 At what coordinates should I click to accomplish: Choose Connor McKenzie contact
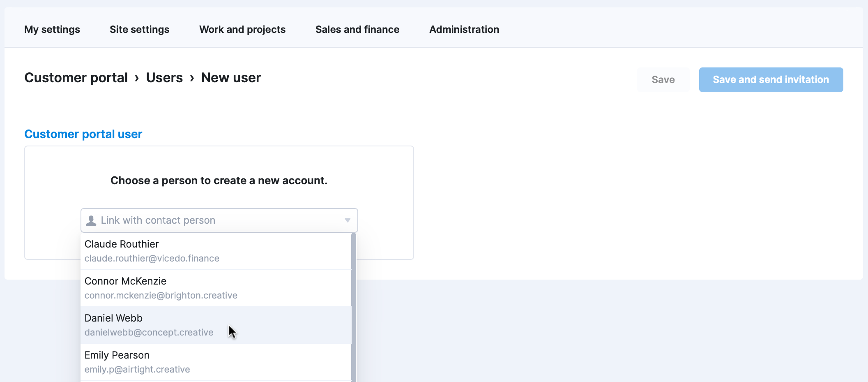point(216,288)
